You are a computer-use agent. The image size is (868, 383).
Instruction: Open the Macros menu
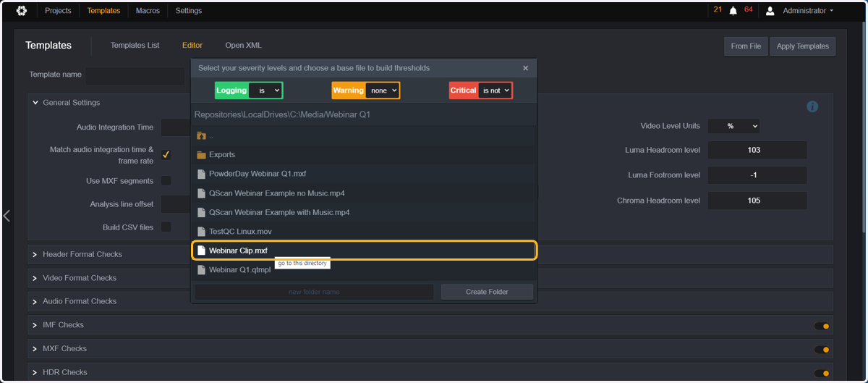(148, 11)
